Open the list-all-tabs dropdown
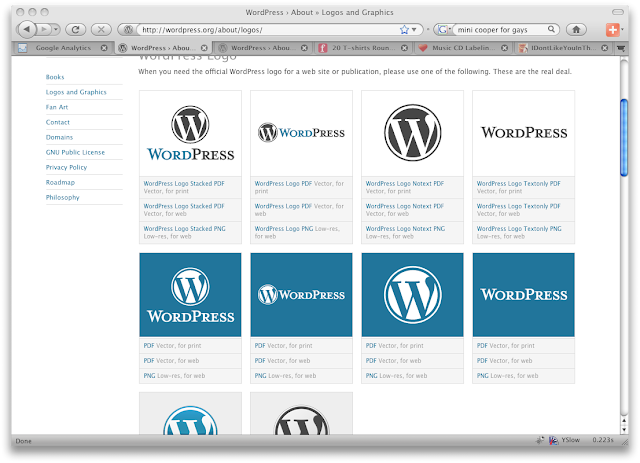The image size is (640, 463). pyautogui.click(x=621, y=48)
